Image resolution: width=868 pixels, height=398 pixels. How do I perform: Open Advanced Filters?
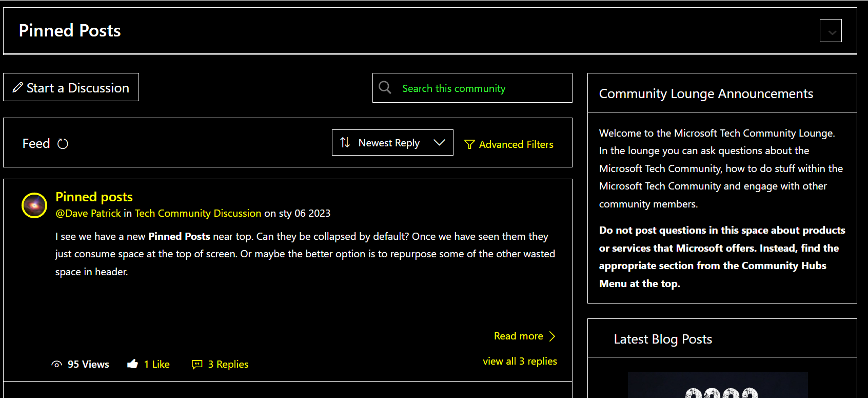coord(508,144)
